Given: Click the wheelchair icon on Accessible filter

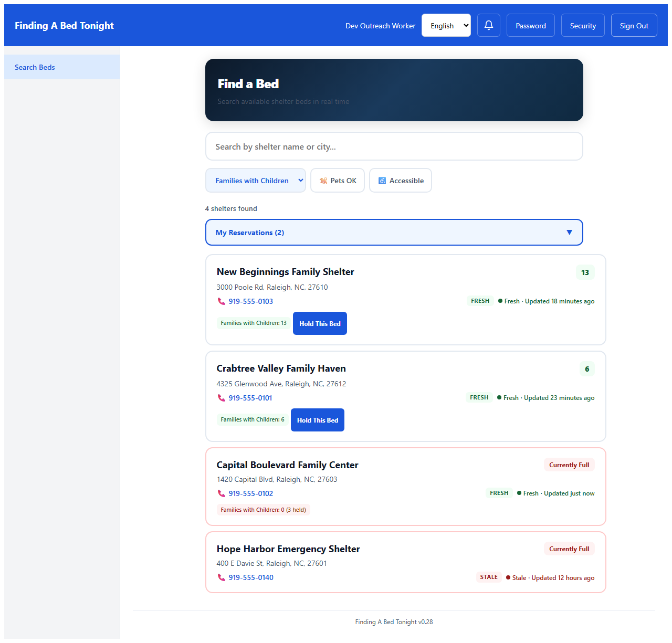Looking at the screenshot, I should [x=382, y=180].
